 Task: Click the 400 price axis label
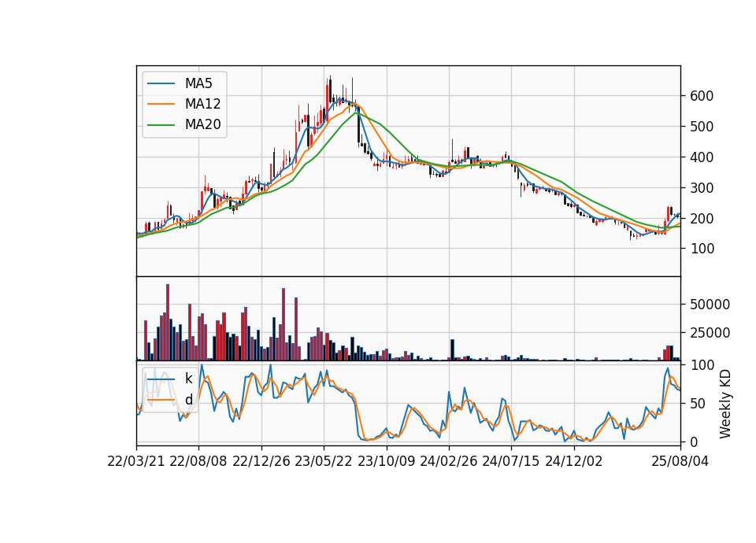(702, 157)
